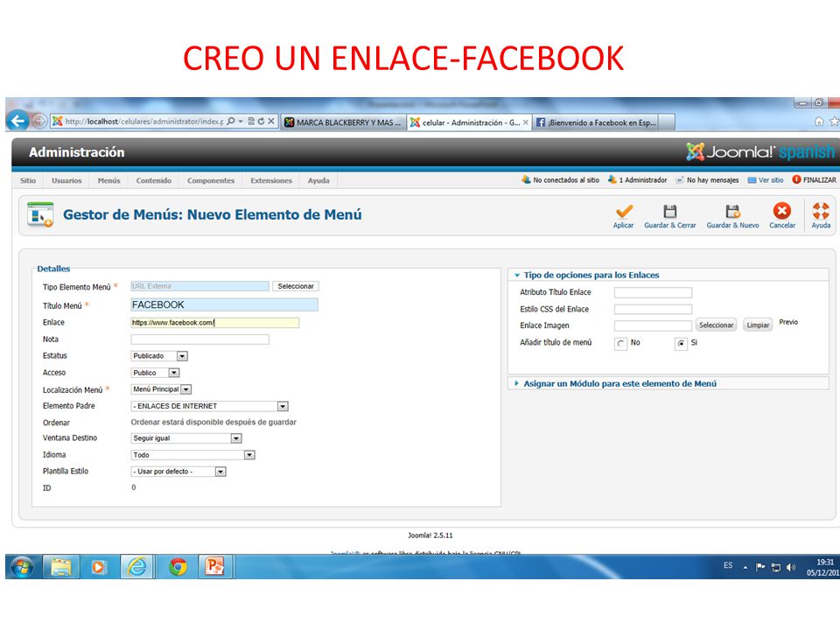Open Google Chrome from the taskbar
The image size is (840, 630).
(178, 567)
